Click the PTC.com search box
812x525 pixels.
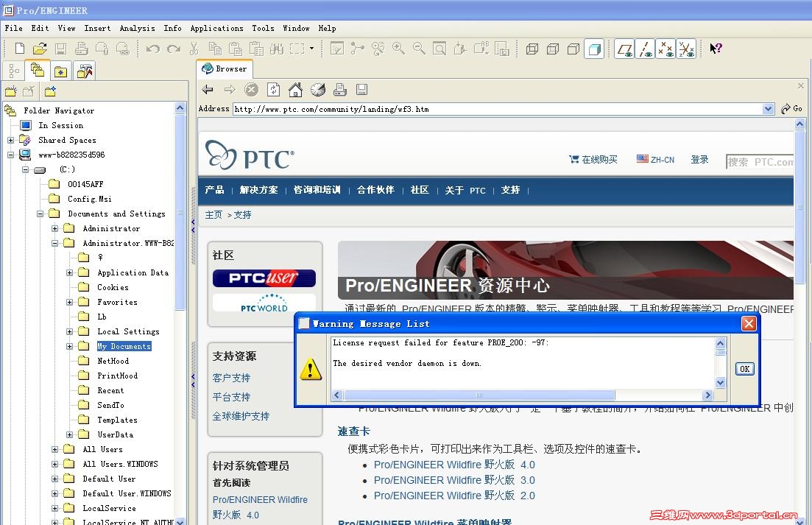[x=760, y=161]
